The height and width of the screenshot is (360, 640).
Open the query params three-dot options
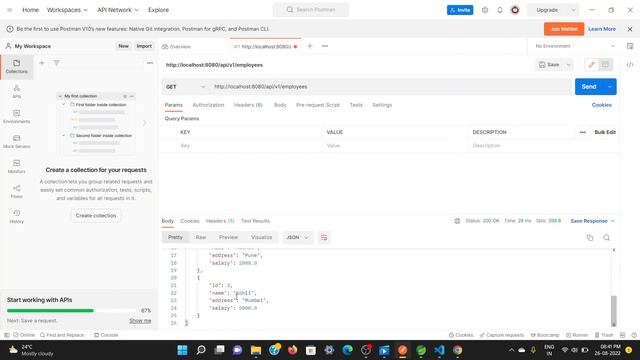[x=582, y=132]
